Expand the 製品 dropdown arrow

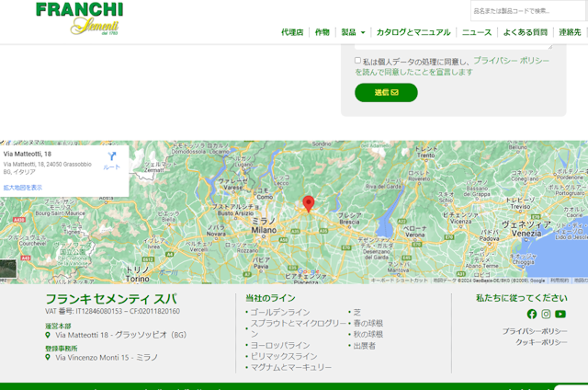(363, 33)
